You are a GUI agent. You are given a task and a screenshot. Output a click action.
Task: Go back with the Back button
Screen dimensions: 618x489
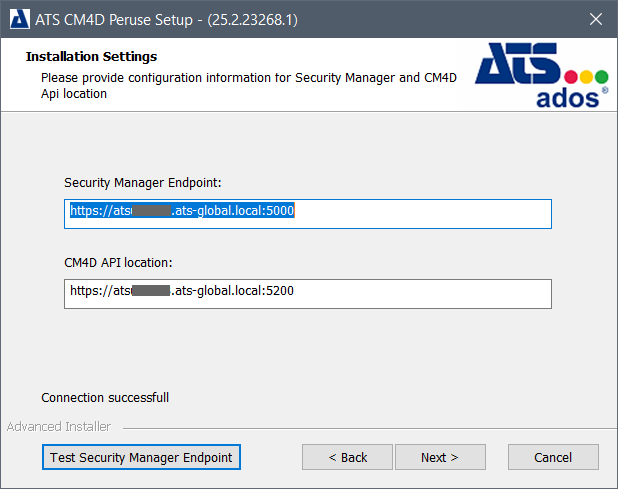[347, 457]
